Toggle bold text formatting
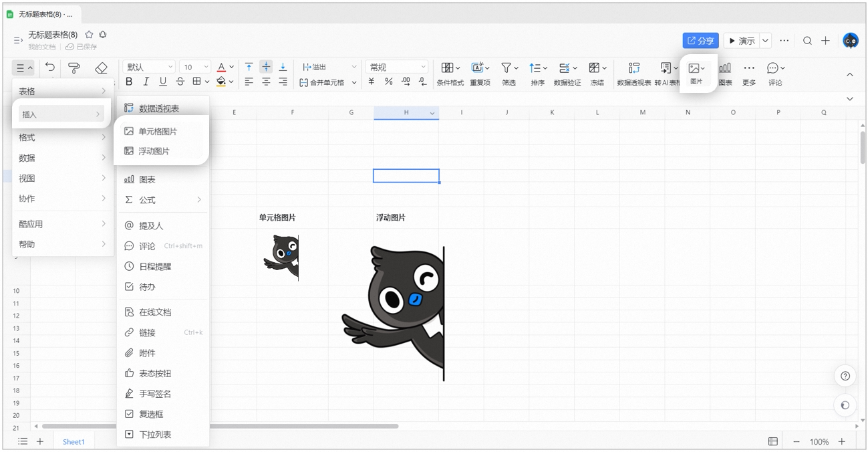Screen dimensions: 868x452 pyautogui.click(x=129, y=82)
